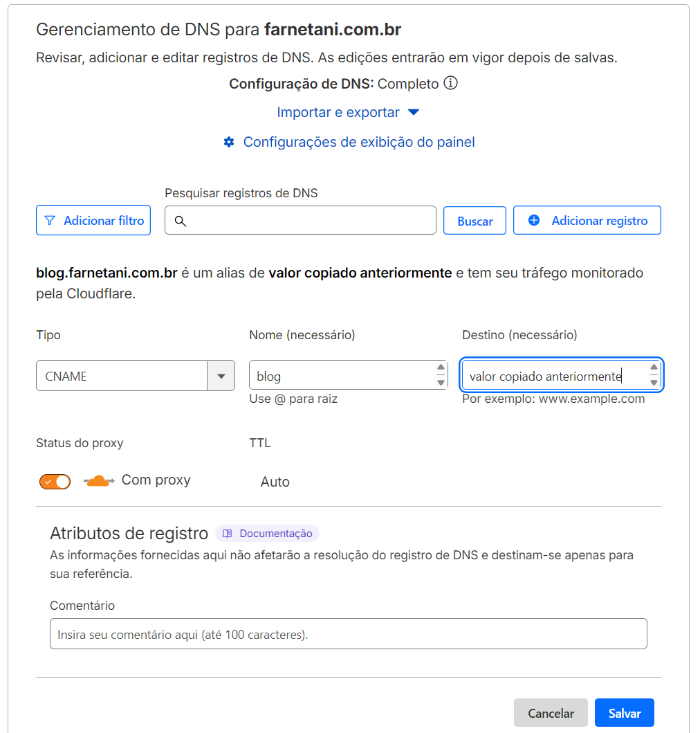Image resolution: width=700 pixels, height=733 pixels.
Task: Click the plus icon on Adicionar registro
Action: (533, 219)
